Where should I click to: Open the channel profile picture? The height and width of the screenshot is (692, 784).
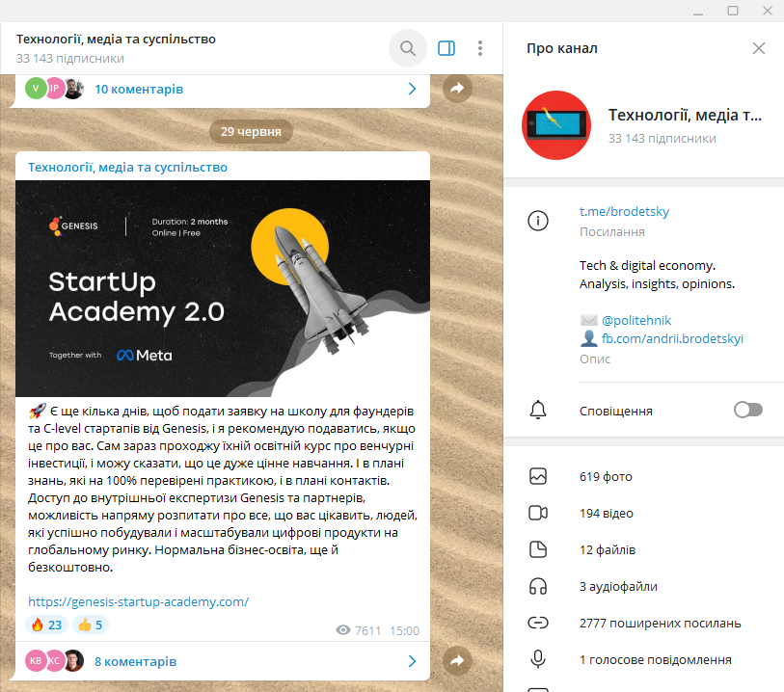coord(556,125)
